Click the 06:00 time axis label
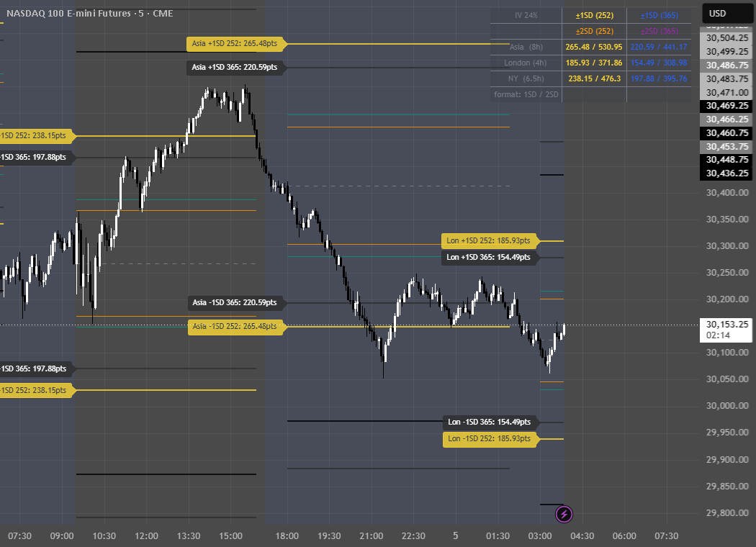The image size is (756, 547). pos(624,536)
